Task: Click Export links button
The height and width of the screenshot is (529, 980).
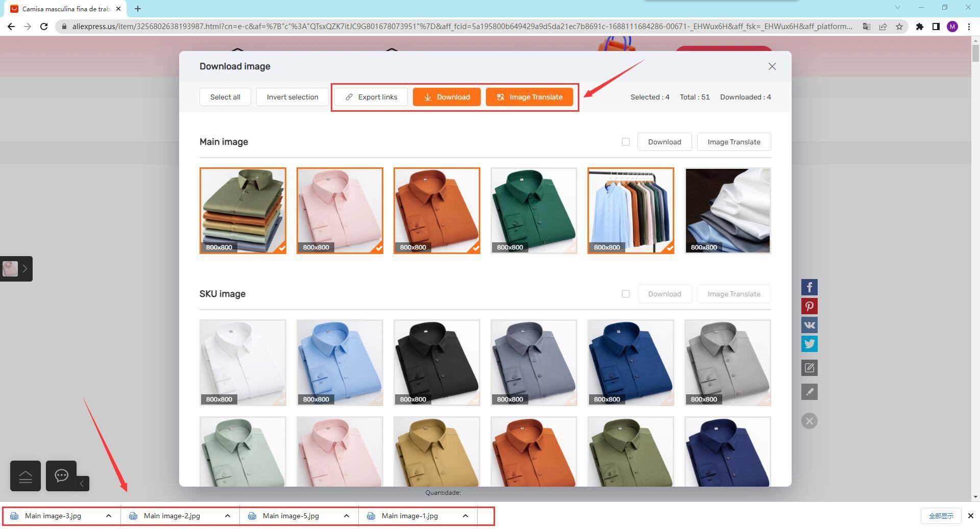Action: pos(371,97)
